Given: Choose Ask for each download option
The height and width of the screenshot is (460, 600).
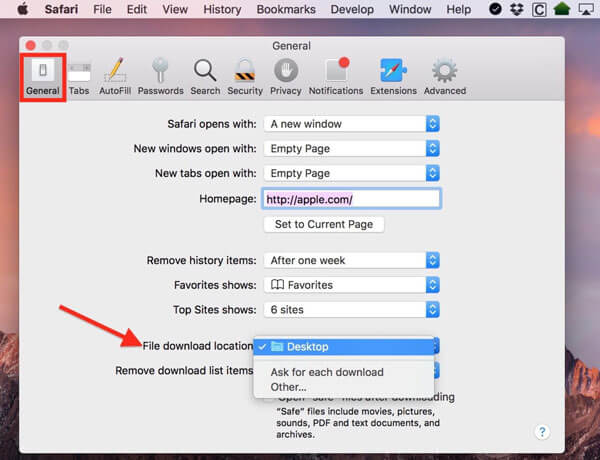Looking at the screenshot, I should pyautogui.click(x=344, y=372).
